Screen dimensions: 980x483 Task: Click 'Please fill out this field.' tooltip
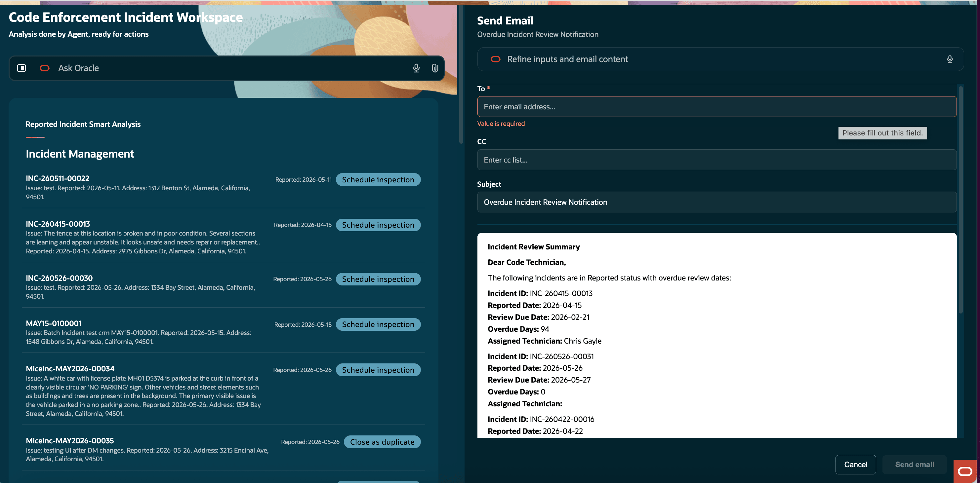click(882, 133)
